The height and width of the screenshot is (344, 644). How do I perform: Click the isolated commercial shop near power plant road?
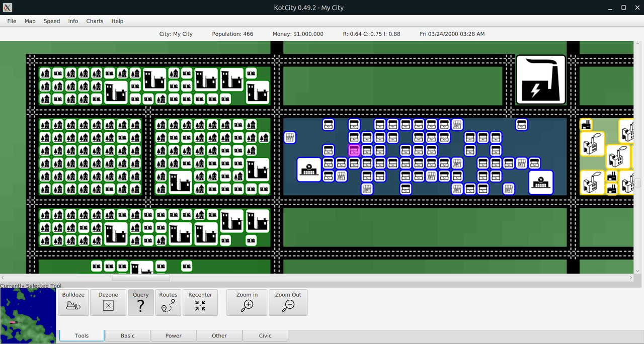tap(522, 124)
